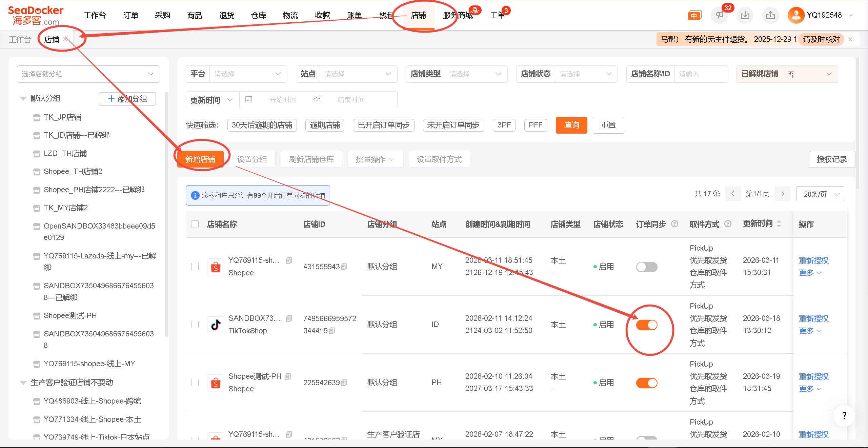Click the announcement megaphone icon
868x448 pixels.
coord(719,15)
